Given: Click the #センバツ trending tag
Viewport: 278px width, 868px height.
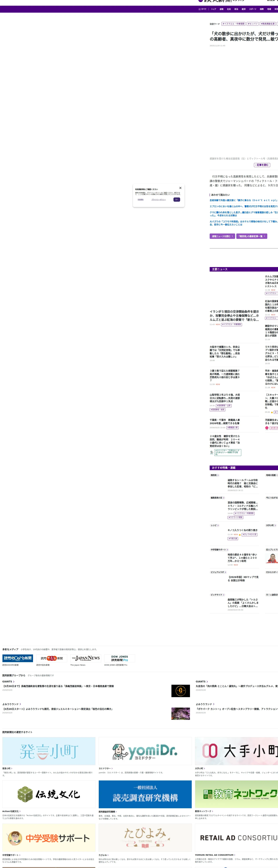Looking at the screenshot, I should 253,24.
